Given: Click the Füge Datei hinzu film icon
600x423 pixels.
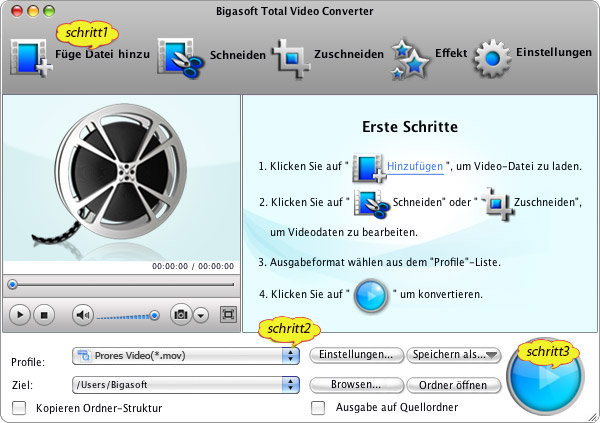Looking at the screenshot, I should (31, 58).
